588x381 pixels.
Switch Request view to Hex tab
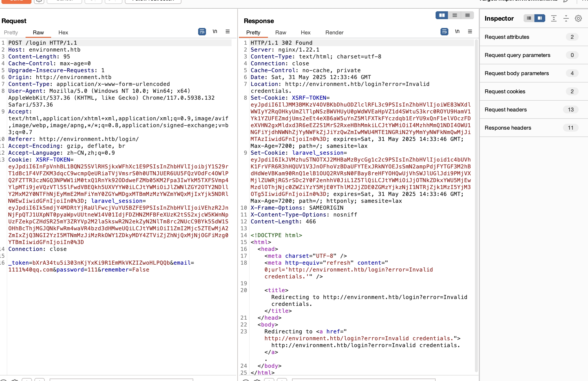tap(63, 33)
